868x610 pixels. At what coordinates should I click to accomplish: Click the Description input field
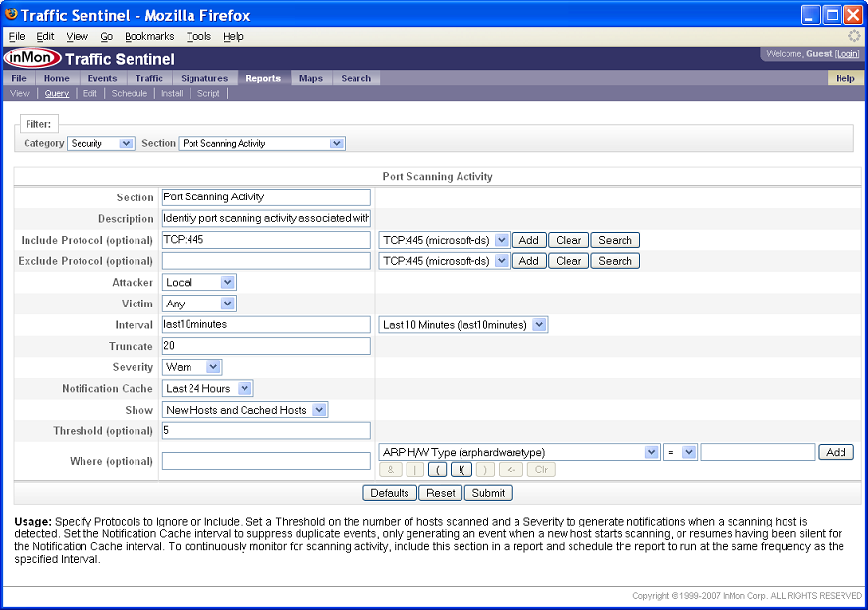coord(266,219)
